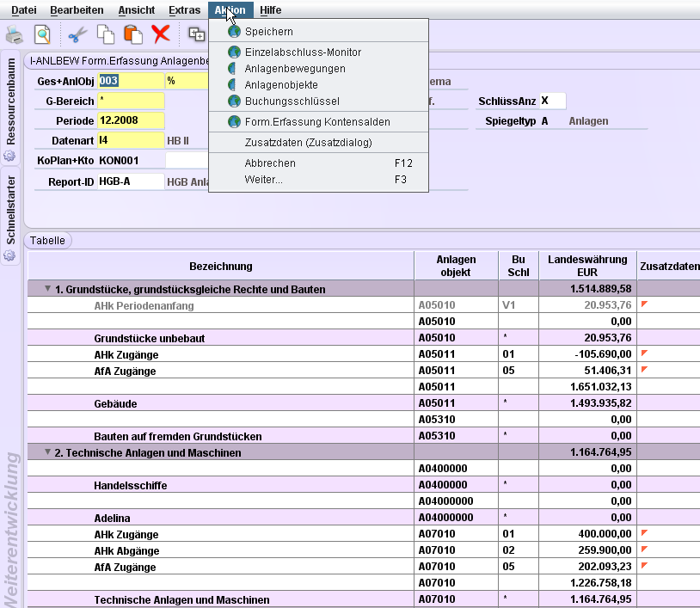Close the open Aktion menu
This screenshot has height=608, width=700.
[x=230, y=9]
